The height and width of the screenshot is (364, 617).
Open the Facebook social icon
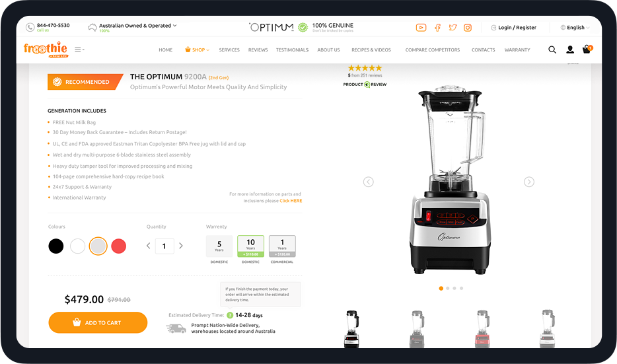437,28
